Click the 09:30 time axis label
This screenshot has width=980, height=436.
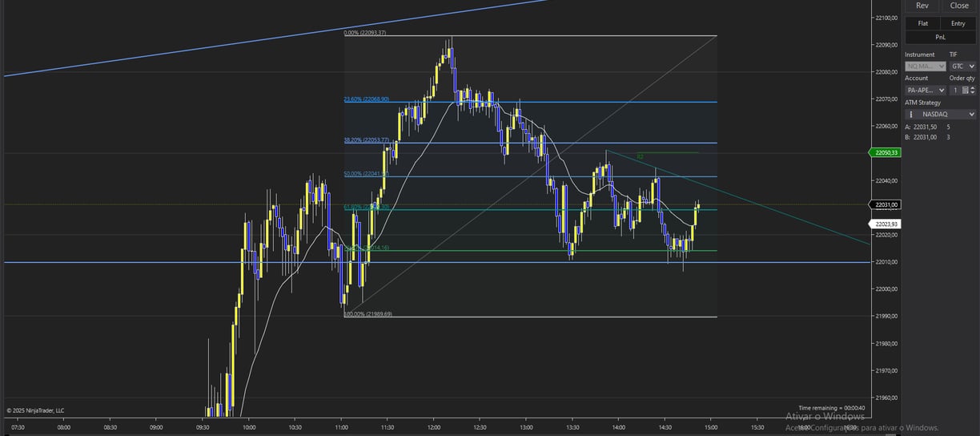(203, 427)
